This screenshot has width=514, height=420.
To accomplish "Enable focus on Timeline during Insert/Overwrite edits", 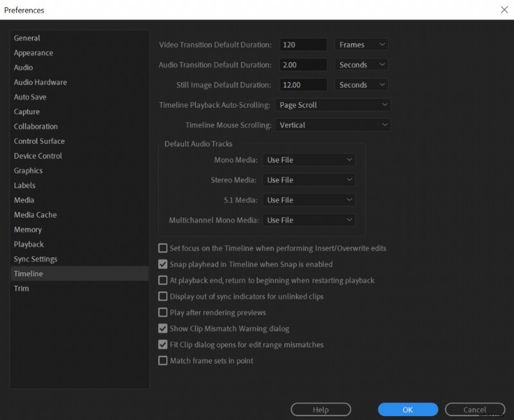I will coord(163,248).
